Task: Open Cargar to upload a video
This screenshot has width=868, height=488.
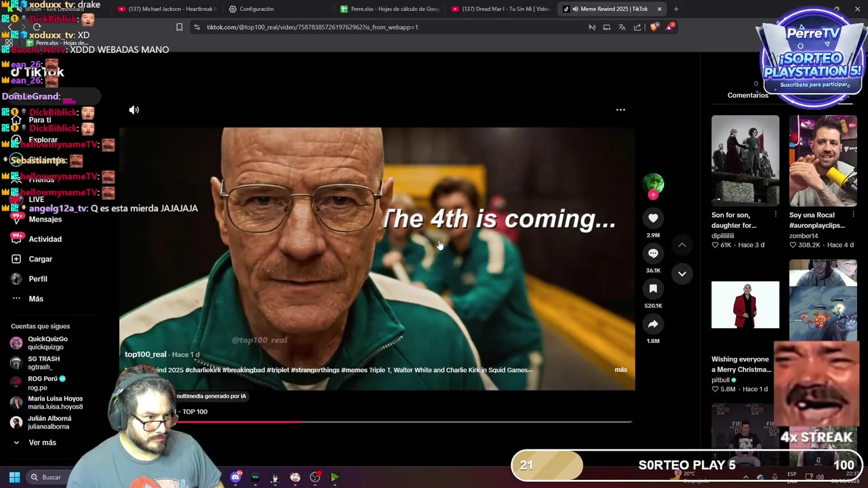Action: [x=41, y=259]
